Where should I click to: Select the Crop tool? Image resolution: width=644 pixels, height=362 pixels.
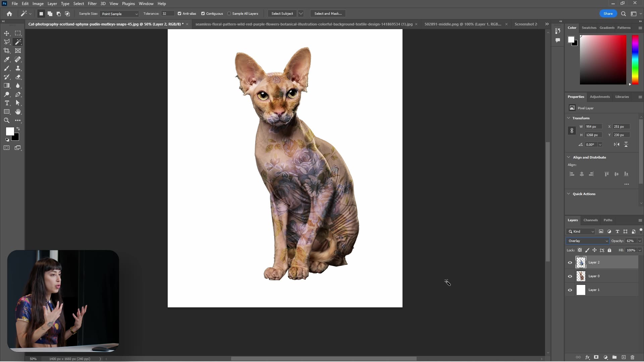coord(7,51)
